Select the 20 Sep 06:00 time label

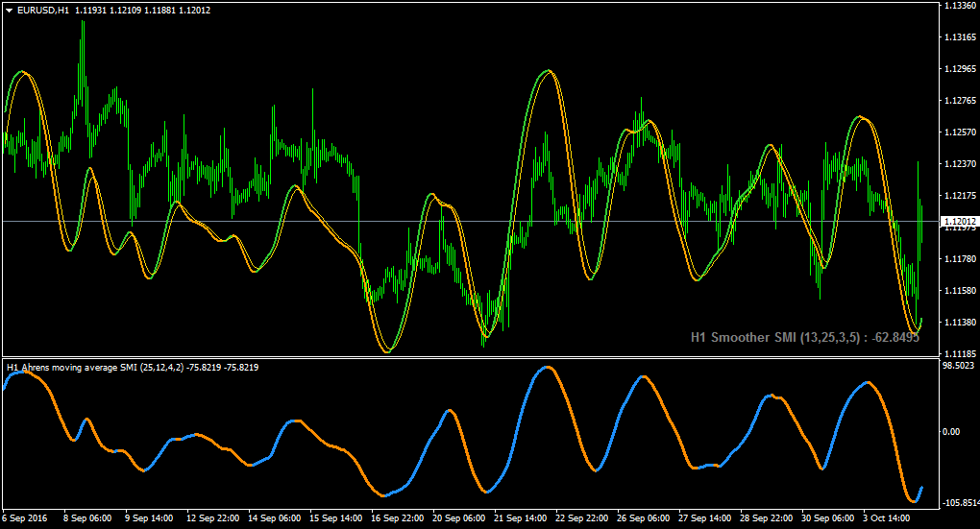[458, 518]
